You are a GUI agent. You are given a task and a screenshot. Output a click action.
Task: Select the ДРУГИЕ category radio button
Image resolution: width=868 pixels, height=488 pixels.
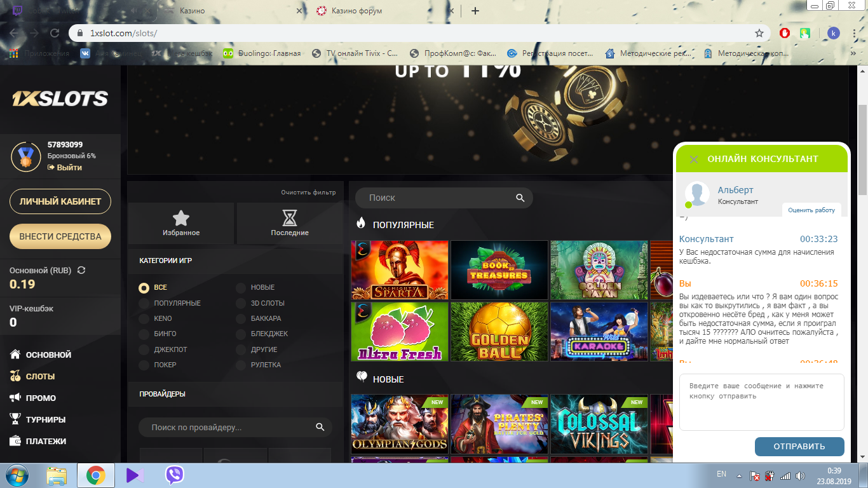coord(241,349)
